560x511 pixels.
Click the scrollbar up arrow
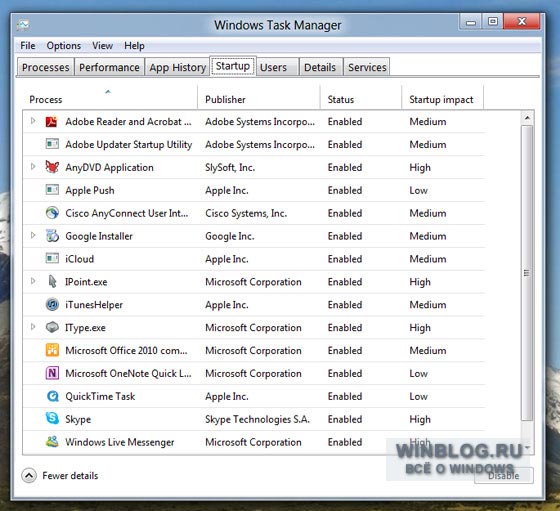tap(527, 117)
